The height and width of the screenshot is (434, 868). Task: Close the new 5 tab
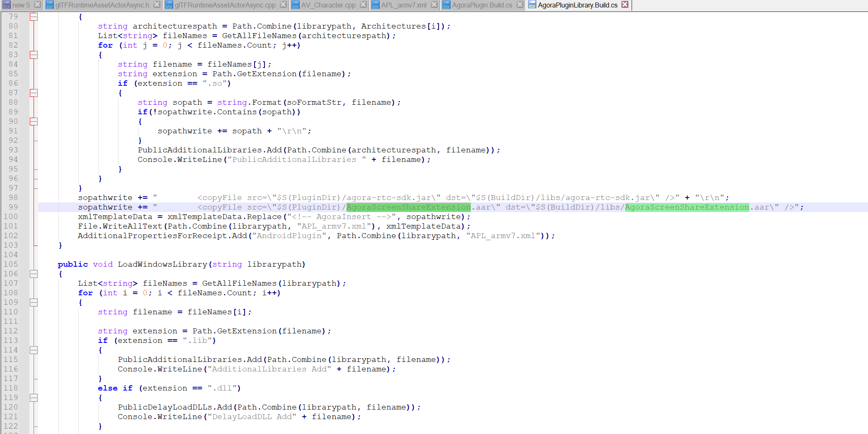(x=37, y=5)
